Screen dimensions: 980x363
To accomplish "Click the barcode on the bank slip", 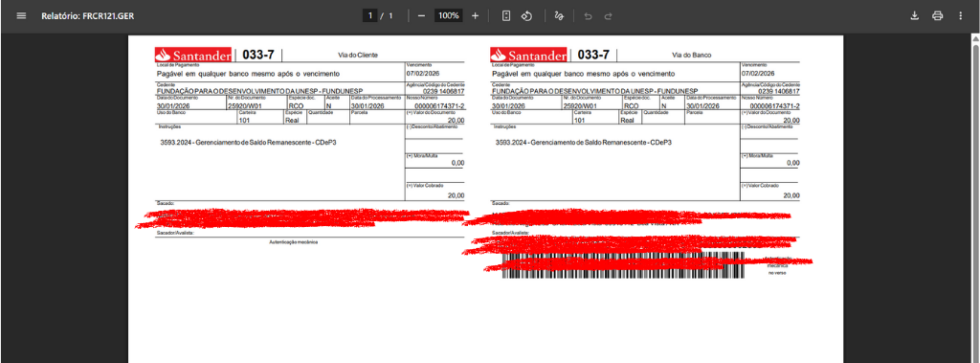I will pyautogui.click(x=623, y=264).
